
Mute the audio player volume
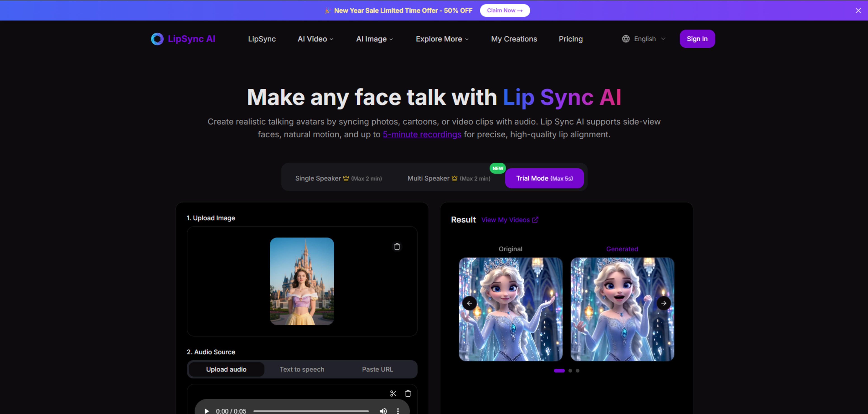[383, 411]
